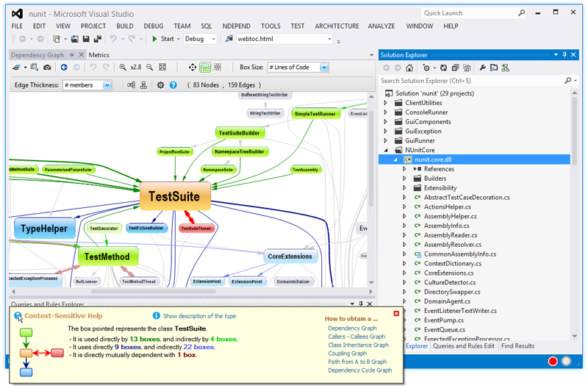Expand the ClientUtilities project node
The width and height of the screenshot is (588, 388).
click(385, 103)
